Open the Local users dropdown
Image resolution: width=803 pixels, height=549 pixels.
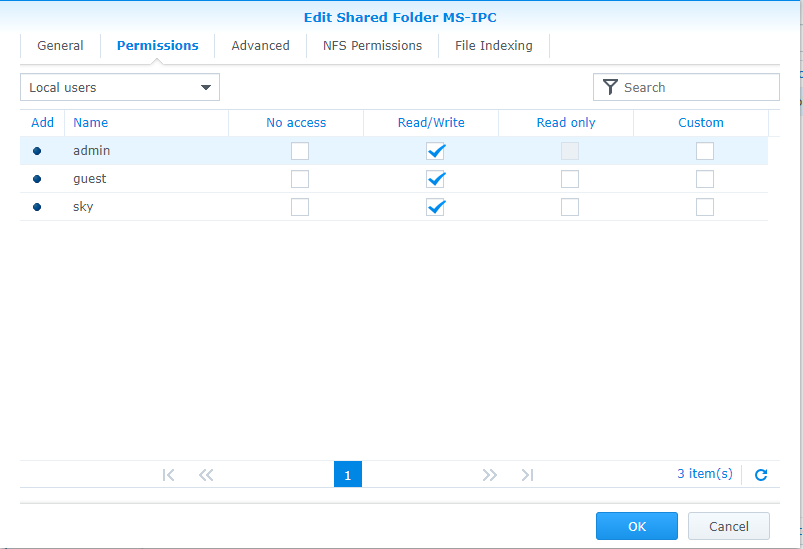coord(120,87)
